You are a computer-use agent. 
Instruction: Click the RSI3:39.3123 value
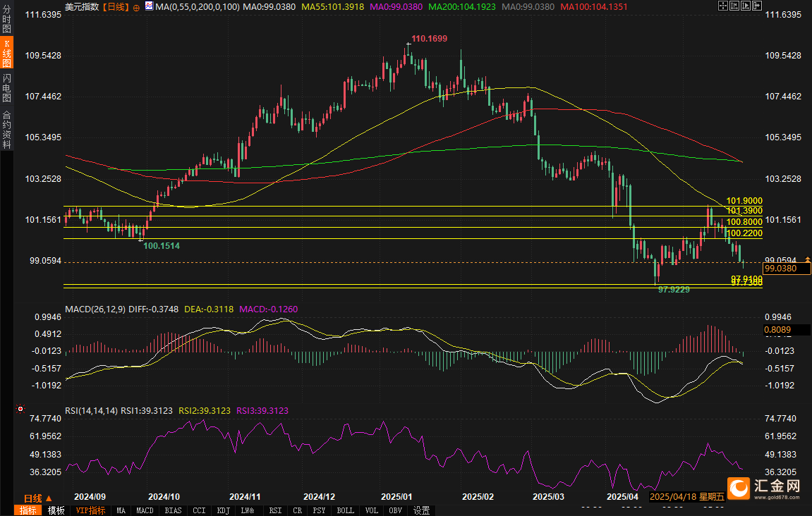[x=262, y=410]
